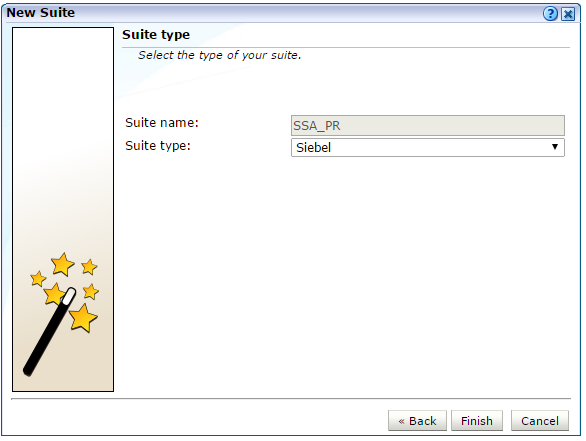Click the Suite name field SSA_PR
Screen dimensions: 586x441
[x=428, y=126]
